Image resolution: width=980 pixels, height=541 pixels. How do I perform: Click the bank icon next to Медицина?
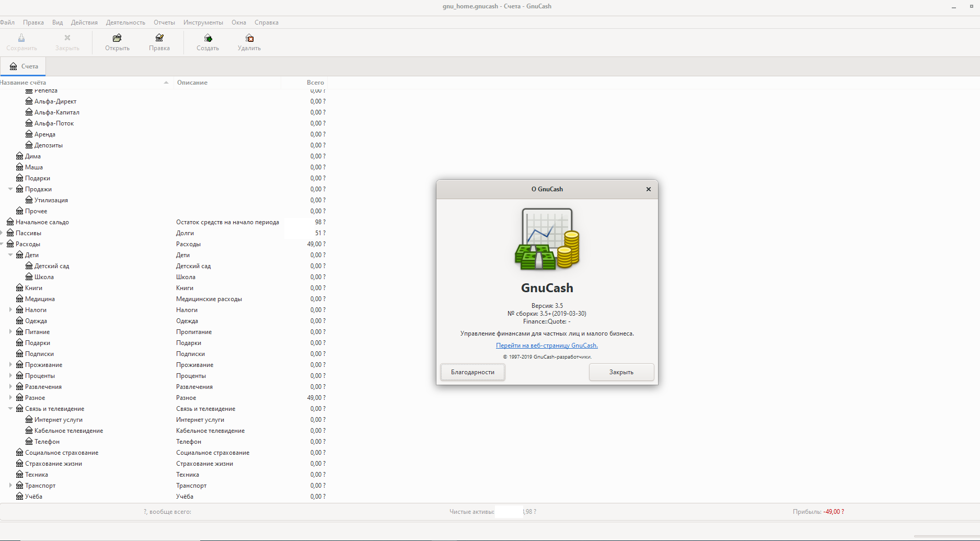pos(20,299)
